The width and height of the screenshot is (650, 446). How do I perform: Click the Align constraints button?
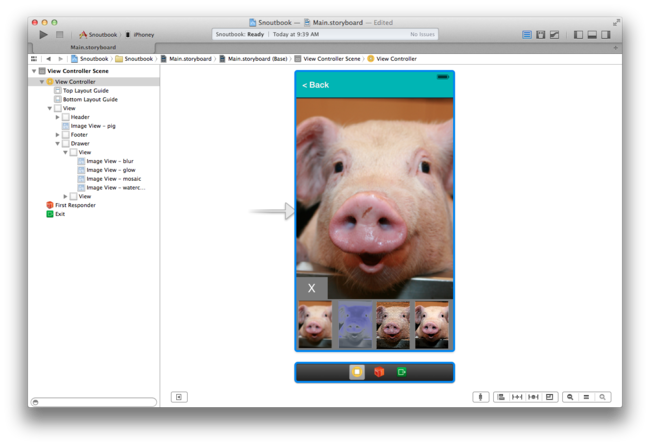pos(500,397)
